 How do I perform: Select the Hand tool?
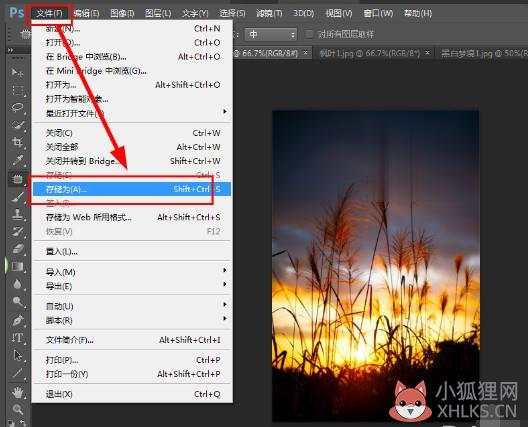pyautogui.click(x=18, y=392)
